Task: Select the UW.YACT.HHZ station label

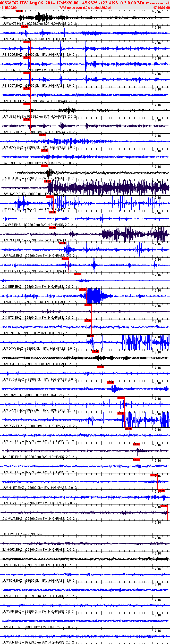Action: (13, 24)
